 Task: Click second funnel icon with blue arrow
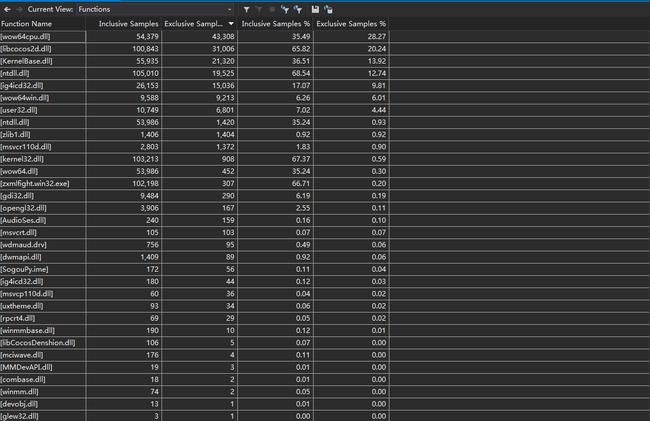[x=298, y=9]
